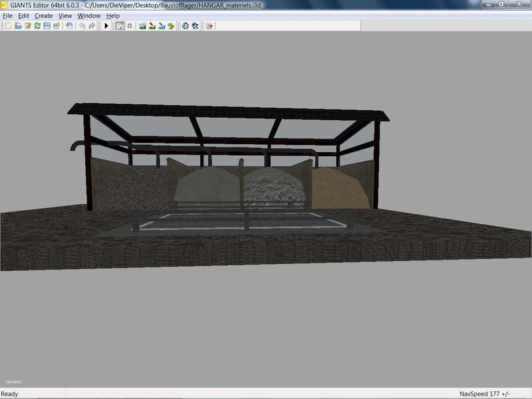This screenshot has height=399, width=532.
Task: Expand the View menu
Action: tap(65, 15)
